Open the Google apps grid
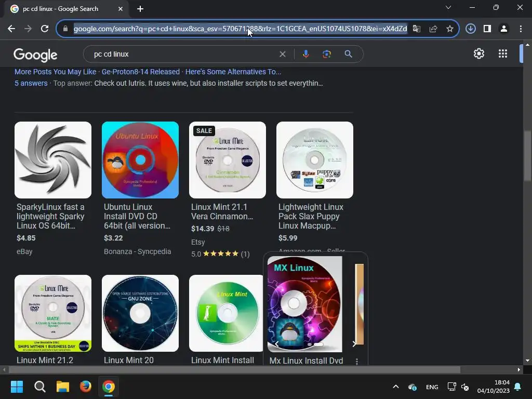The height and width of the screenshot is (399, 532). 503,54
